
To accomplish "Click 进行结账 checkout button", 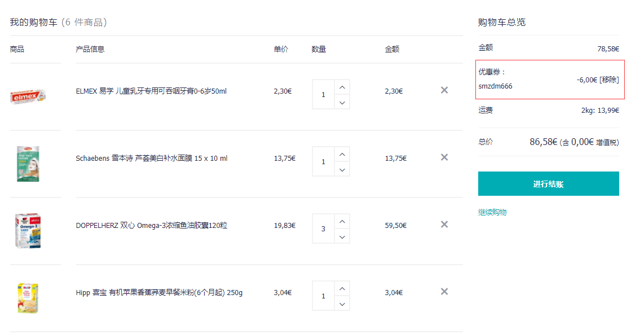I will [x=548, y=183].
